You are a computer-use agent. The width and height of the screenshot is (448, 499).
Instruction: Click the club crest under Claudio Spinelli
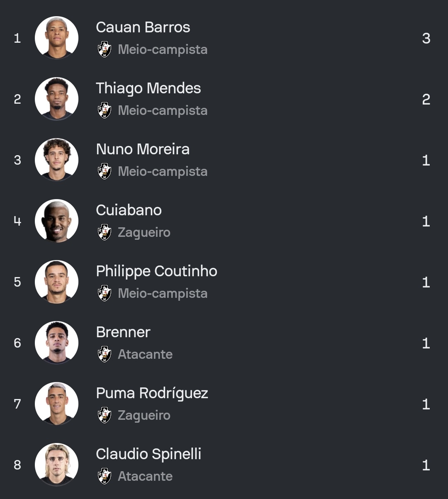[x=104, y=476]
